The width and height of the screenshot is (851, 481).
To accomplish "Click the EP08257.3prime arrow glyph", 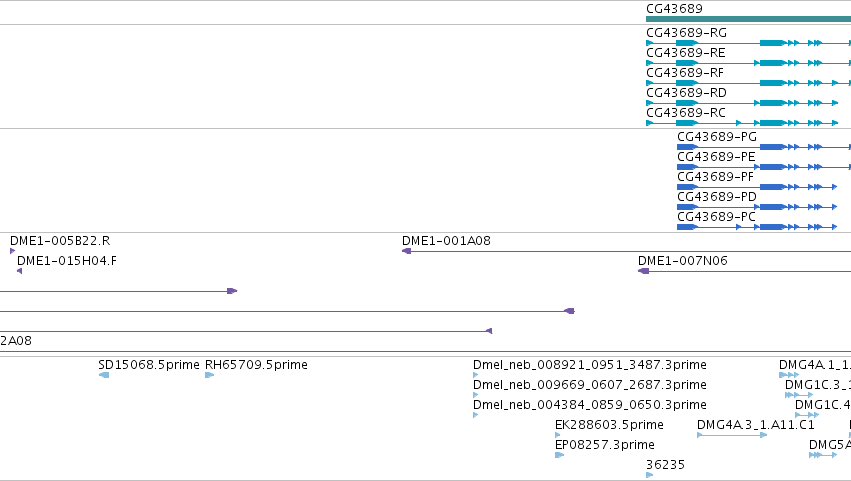I will 560,455.
